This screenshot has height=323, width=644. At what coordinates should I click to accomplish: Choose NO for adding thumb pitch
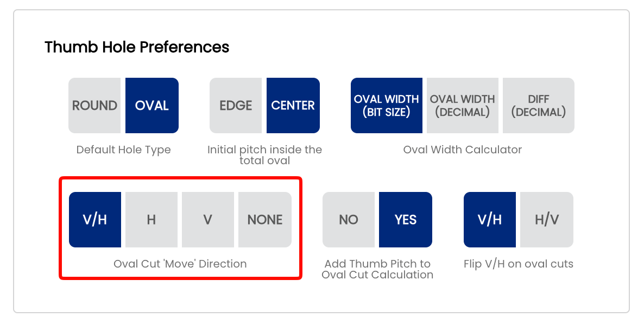[349, 220]
